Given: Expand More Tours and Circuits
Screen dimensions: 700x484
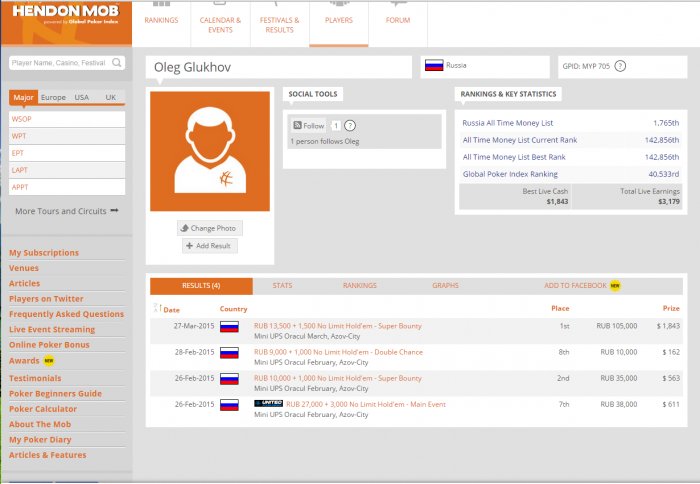Looking at the screenshot, I should (67, 211).
